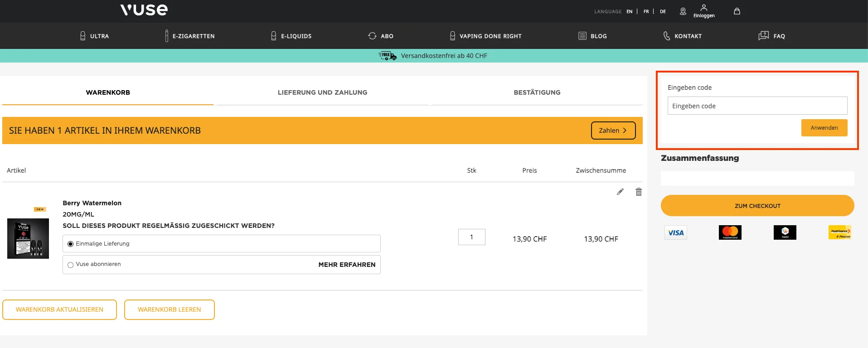Click the free shipping truck icon
The width and height of the screenshot is (868, 348).
(388, 56)
